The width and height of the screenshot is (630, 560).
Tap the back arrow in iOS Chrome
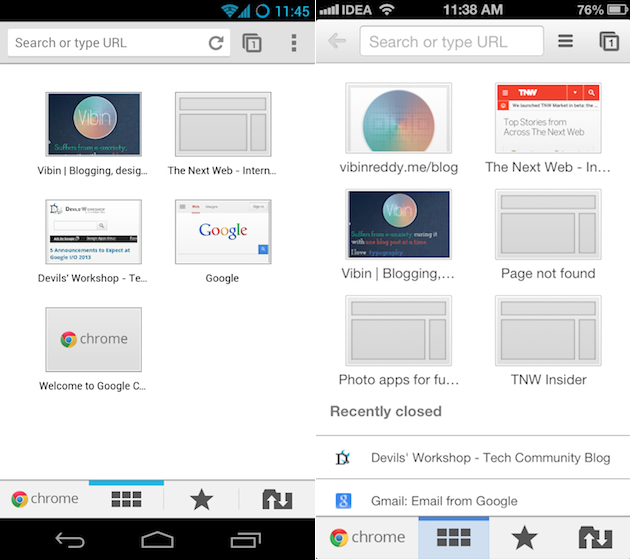[337, 41]
